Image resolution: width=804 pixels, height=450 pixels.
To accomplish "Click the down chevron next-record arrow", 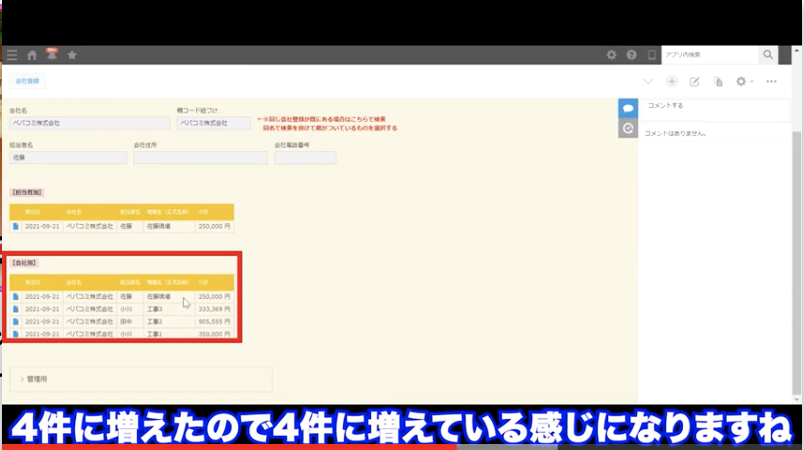I will pos(648,82).
